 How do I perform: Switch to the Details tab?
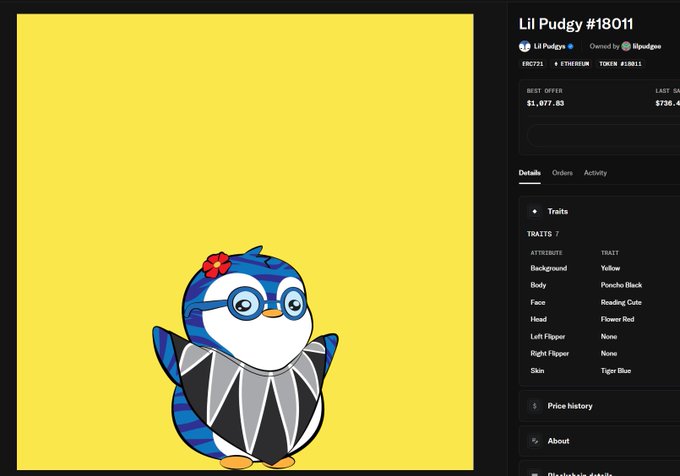pyautogui.click(x=530, y=173)
